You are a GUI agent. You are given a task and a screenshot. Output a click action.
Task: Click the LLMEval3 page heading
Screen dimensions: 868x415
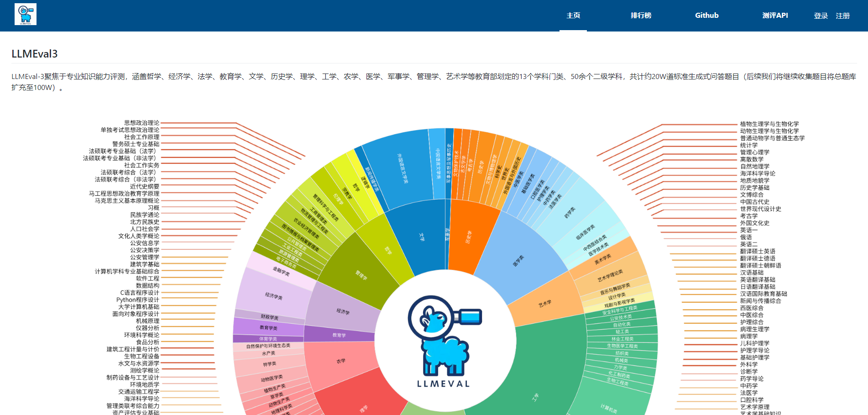point(35,54)
